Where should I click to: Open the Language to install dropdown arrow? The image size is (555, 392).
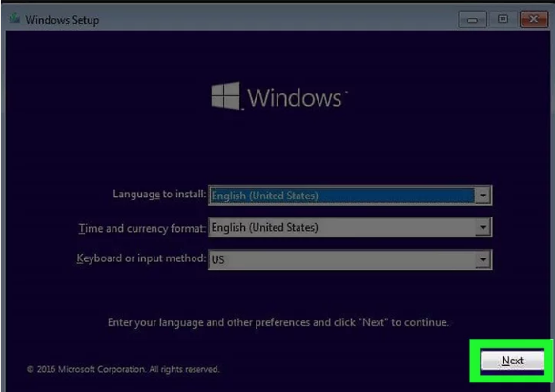483,196
